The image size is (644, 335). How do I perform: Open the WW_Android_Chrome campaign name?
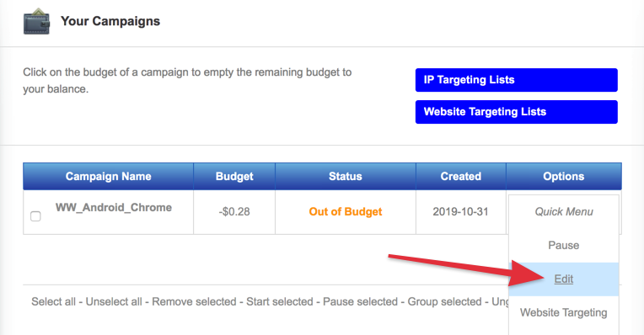click(x=114, y=207)
